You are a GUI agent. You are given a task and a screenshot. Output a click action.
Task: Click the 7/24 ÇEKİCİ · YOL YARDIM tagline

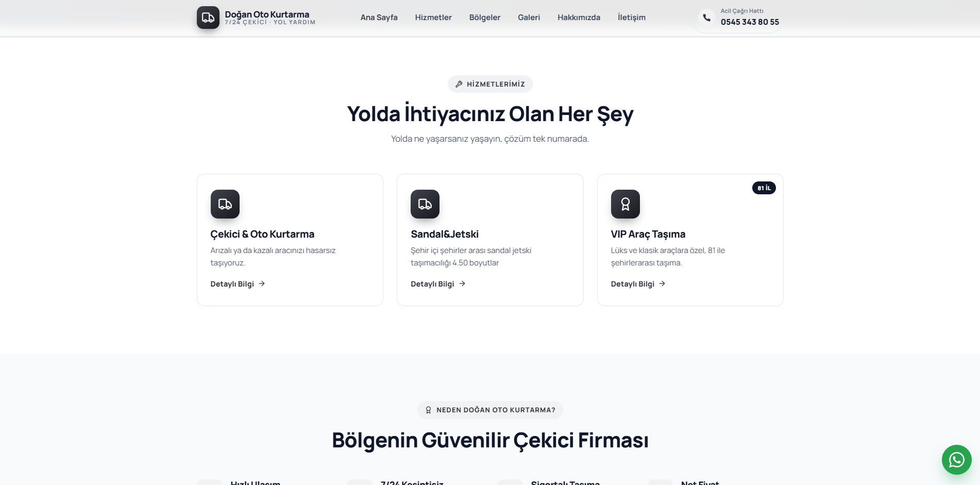click(x=270, y=22)
